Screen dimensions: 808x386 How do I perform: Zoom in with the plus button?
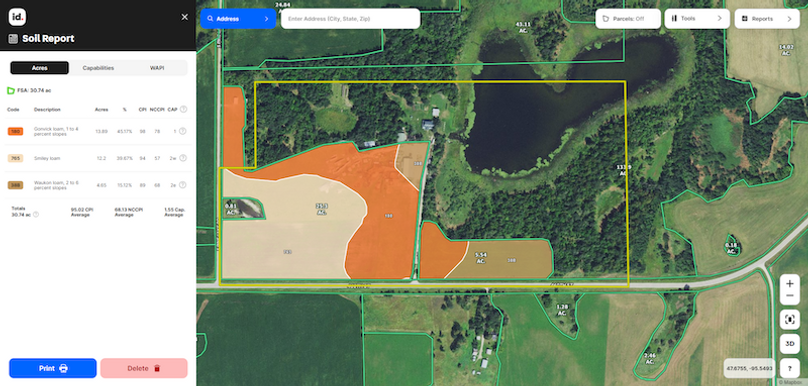tap(789, 283)
